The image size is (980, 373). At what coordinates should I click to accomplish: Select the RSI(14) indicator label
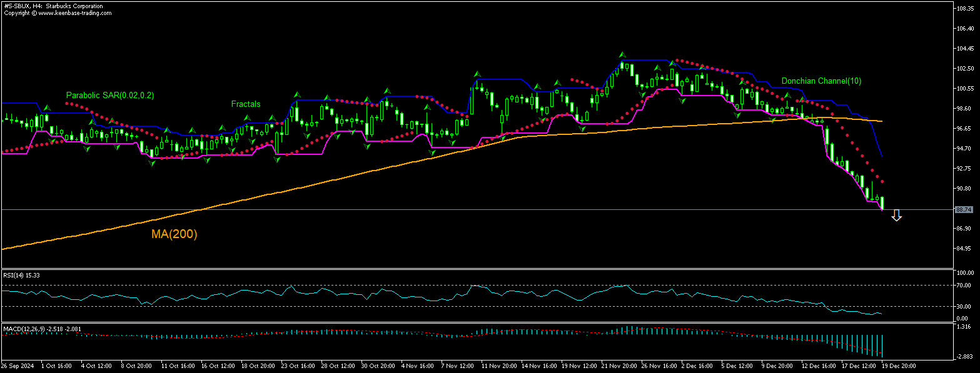(21, 275)
